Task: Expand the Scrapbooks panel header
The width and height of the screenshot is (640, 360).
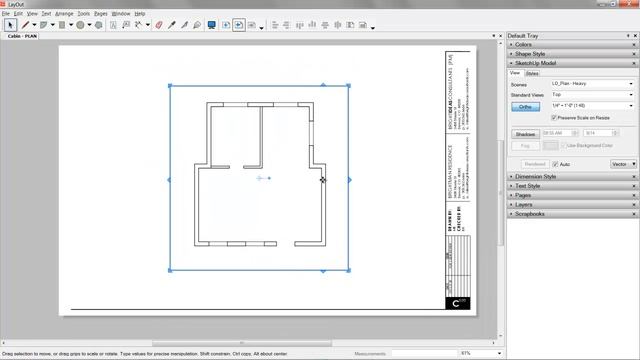Action: [529, 214]
